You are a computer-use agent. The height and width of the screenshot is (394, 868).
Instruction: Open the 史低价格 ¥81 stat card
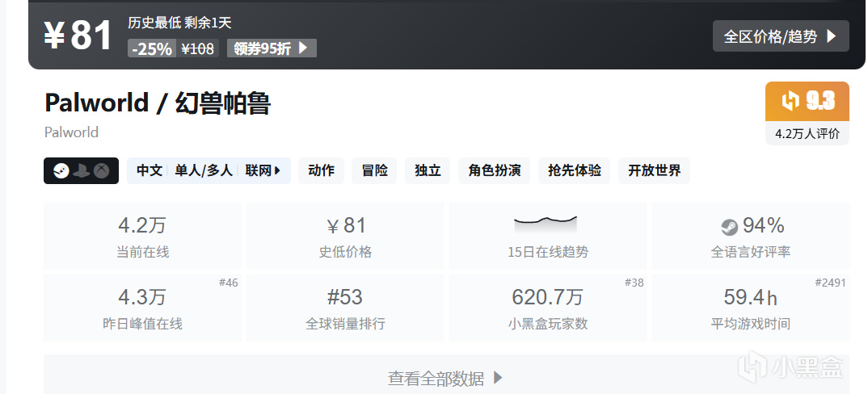[x=345, y=237]
